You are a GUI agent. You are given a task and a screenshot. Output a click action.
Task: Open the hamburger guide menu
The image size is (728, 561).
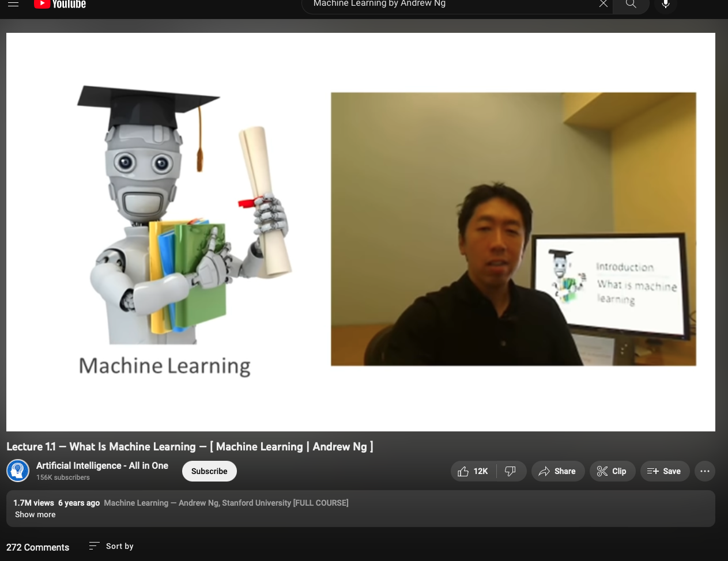[x=13, y=3]
